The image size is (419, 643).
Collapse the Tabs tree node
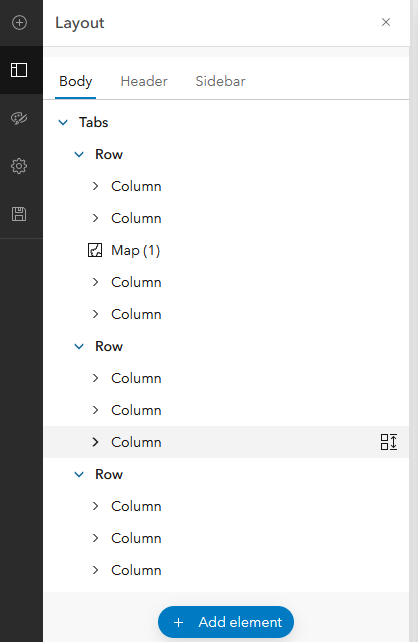[63, 122]
